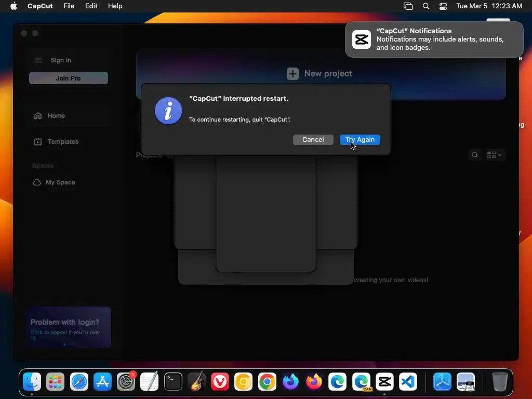Click the plus icon beside New project
This screenshot has width=532, height=399.
(x=293, y=74)
